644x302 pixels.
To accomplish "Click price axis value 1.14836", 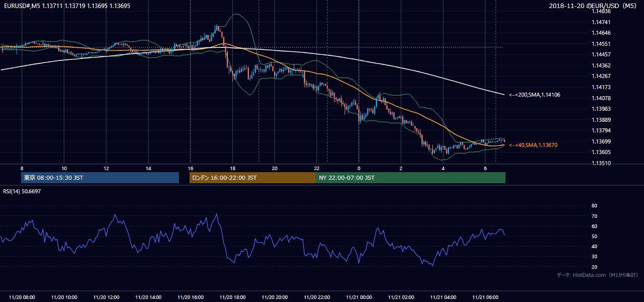I will pyautogui.click(x=600, y=11).
